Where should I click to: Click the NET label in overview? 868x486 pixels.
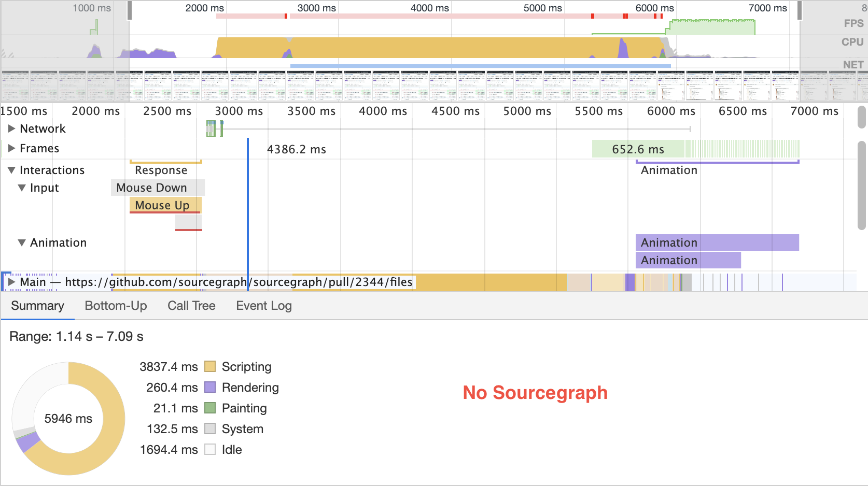853,65
